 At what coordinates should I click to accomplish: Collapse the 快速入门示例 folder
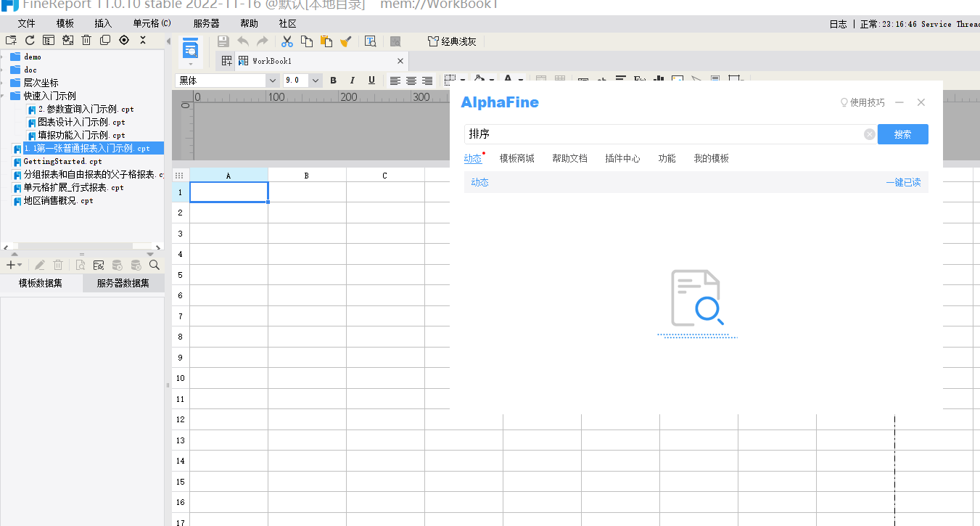tap(4, 96)
